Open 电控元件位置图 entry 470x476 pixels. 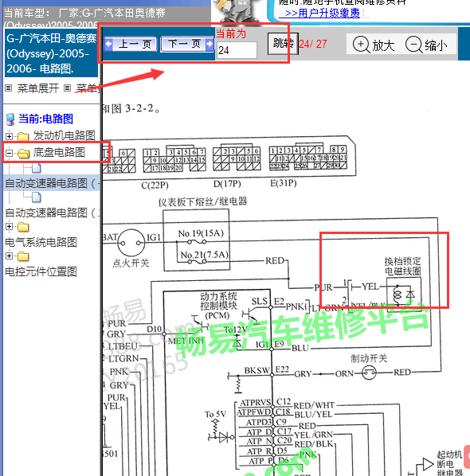tap(41, 271)
